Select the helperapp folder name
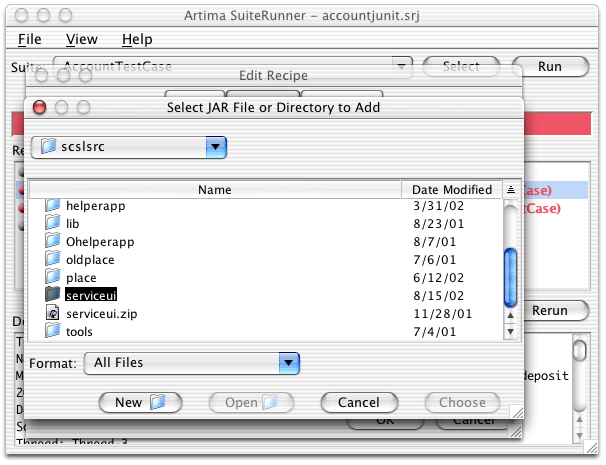Viewport: 606px width, 465px height. [x=95, y=206]
